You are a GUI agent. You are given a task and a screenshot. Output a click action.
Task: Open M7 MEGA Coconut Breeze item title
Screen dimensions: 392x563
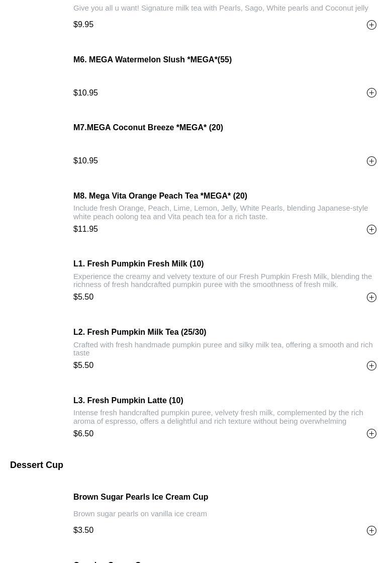point(148,128)
